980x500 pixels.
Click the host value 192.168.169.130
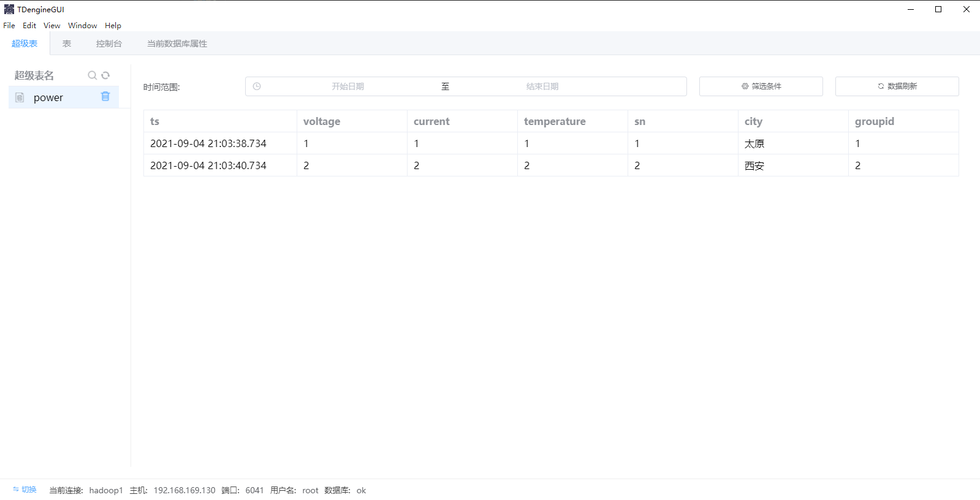point(184,490)
